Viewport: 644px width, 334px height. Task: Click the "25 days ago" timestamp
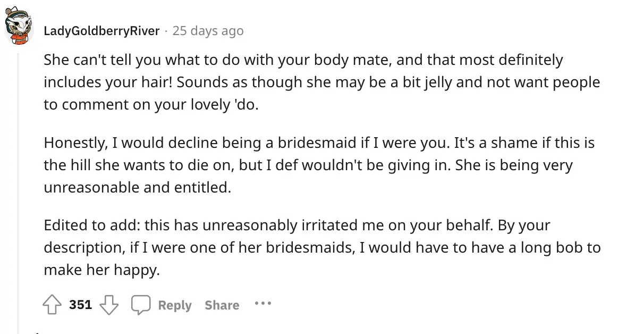208,31
